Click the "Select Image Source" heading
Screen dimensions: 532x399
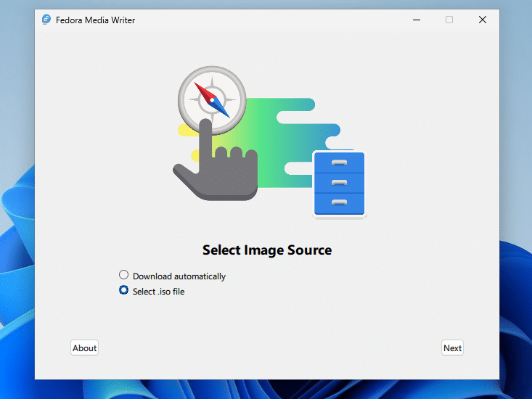[x=266, y=250]
